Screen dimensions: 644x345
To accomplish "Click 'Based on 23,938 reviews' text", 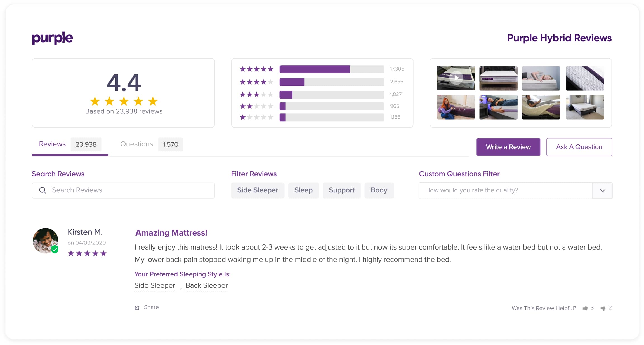I will [x=124, y=111].
